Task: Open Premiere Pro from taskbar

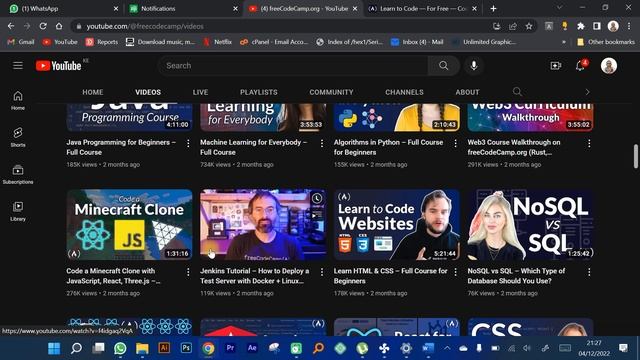Action: pos(230,348)
